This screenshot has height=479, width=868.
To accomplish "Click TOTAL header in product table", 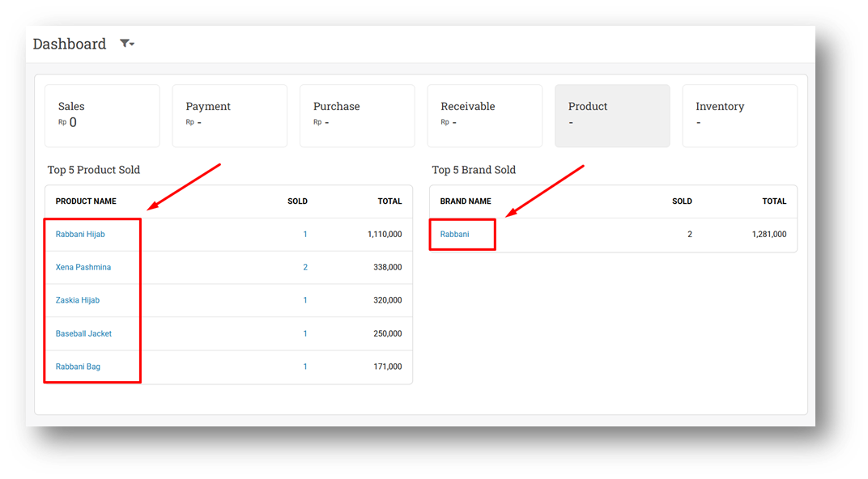I will point(389,201).
